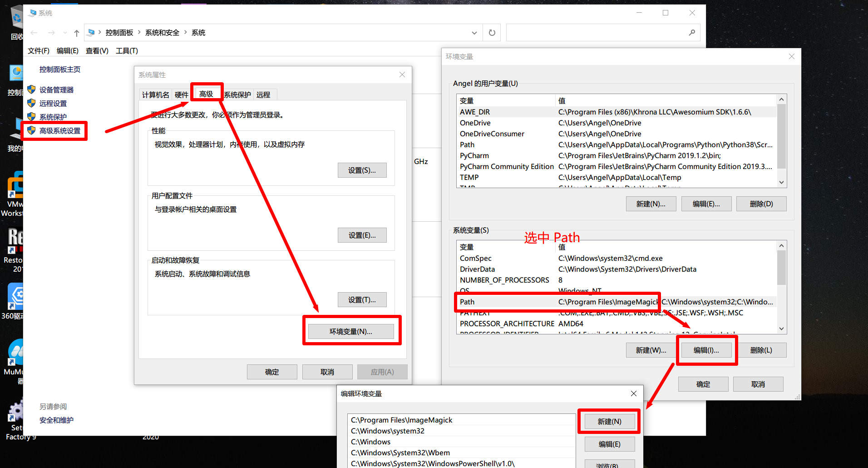Expand chevron after 控制面板 breadcrumb
The width and height of the screenshot is (868, 468).
tap(139, 32)
